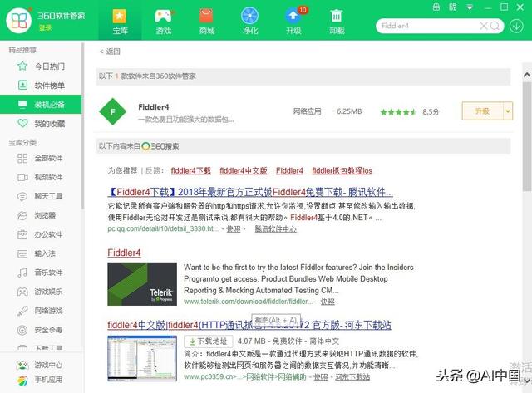Click suggested link fiddler4下载
532x393 pixels.
tap(191, 170)
